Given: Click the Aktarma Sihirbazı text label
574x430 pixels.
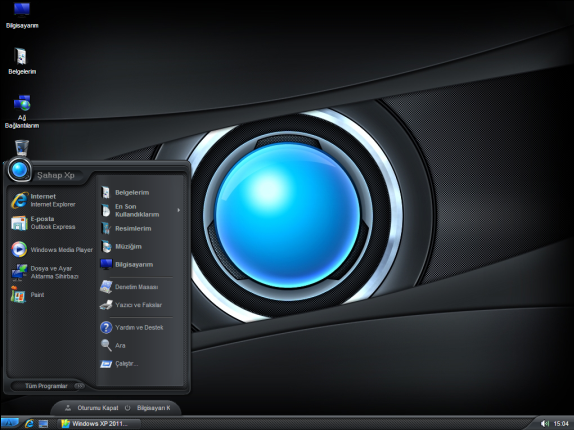Looking at the screenshot, I should [55, 276].
